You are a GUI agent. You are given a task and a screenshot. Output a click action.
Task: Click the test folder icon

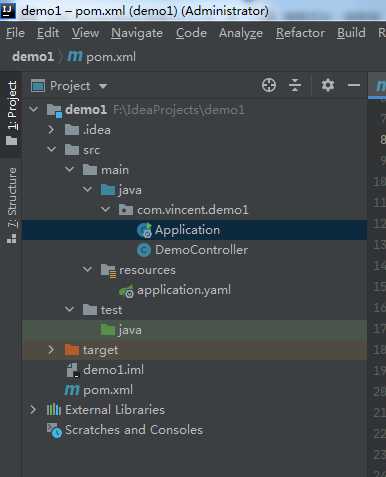click(90, 310)
